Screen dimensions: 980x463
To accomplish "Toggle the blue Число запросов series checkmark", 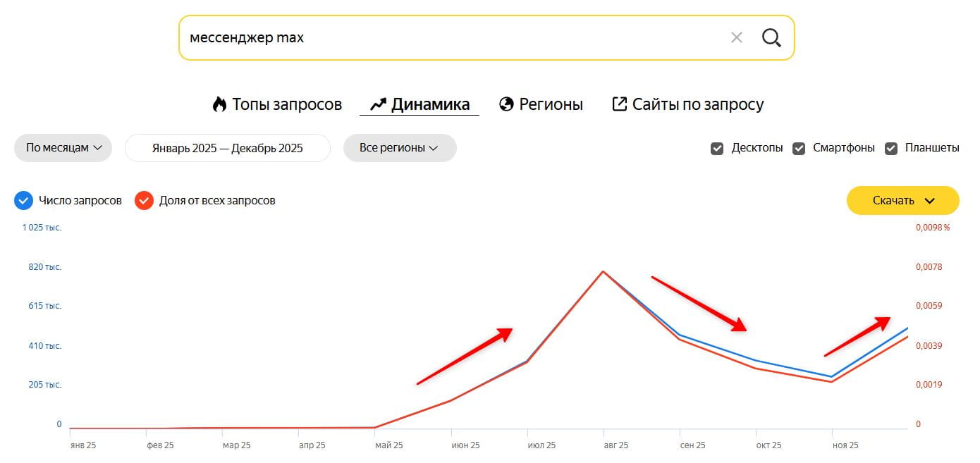I will tap(24, 201).
